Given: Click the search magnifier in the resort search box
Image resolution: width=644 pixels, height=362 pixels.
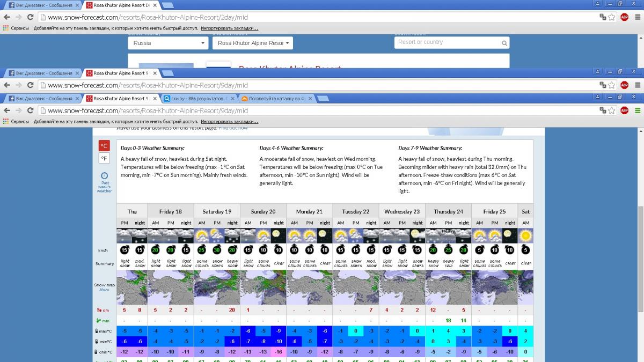Looking at the screenshot, I should pyautogui.click(x=504, y=43).
